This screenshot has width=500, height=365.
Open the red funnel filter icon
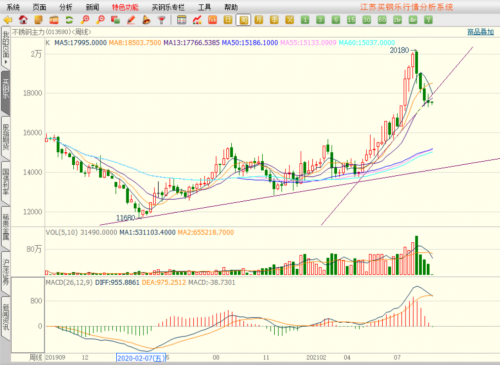[162, 20]
